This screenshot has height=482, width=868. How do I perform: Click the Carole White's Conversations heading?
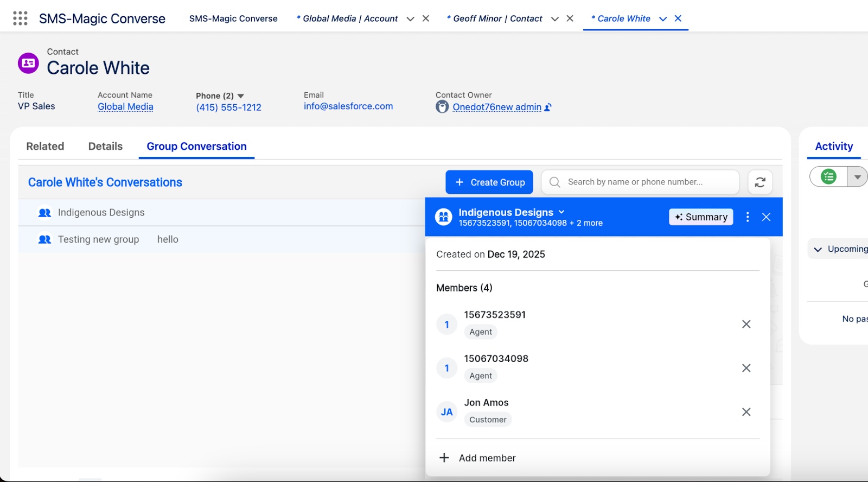105,182
